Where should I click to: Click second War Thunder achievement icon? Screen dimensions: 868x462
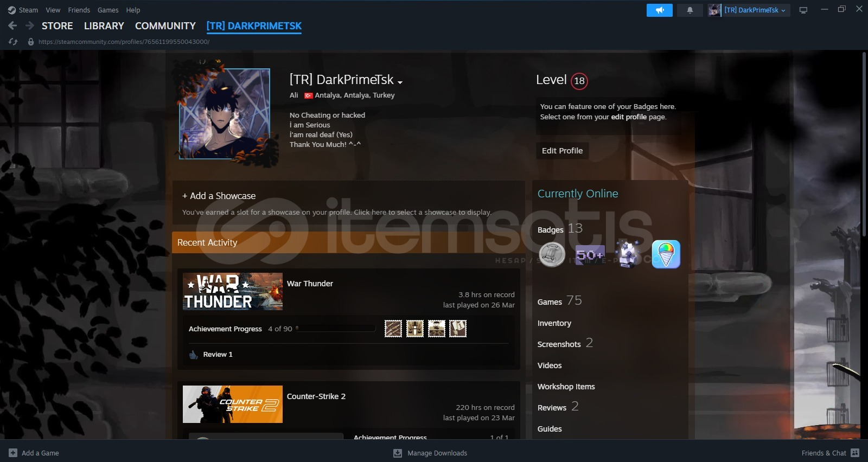tap(415, 329)
